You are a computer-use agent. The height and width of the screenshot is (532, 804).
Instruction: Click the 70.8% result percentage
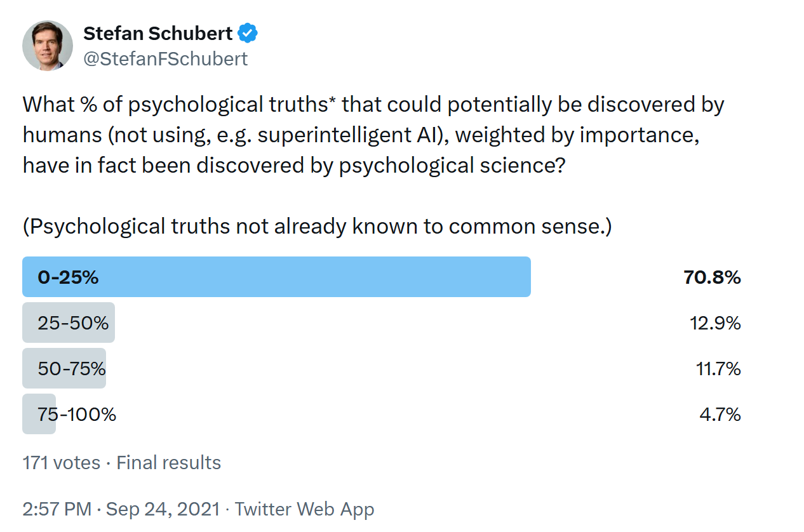[x=713, y=277]
